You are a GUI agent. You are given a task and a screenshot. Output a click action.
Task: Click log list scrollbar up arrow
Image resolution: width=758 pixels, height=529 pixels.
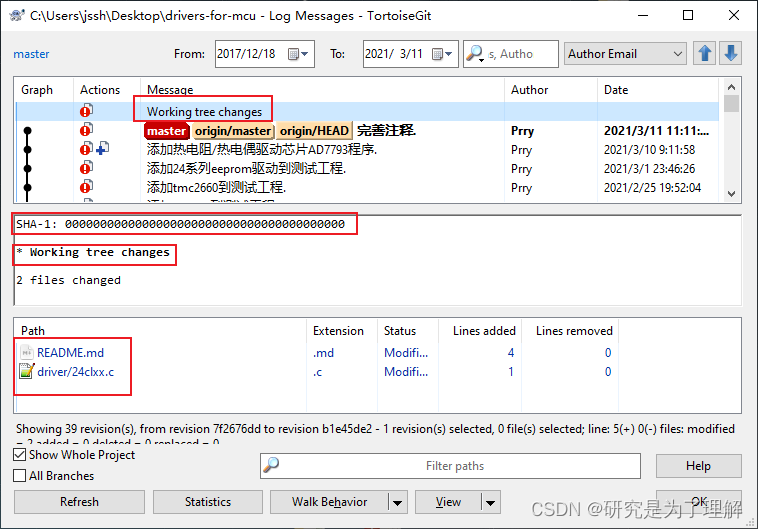coord(731,87)
